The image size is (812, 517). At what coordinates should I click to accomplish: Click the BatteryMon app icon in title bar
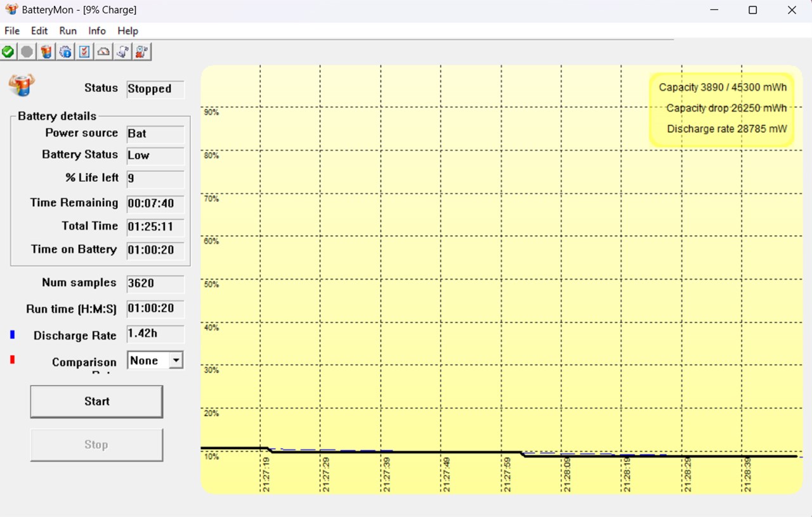click(x=11, y=10)
